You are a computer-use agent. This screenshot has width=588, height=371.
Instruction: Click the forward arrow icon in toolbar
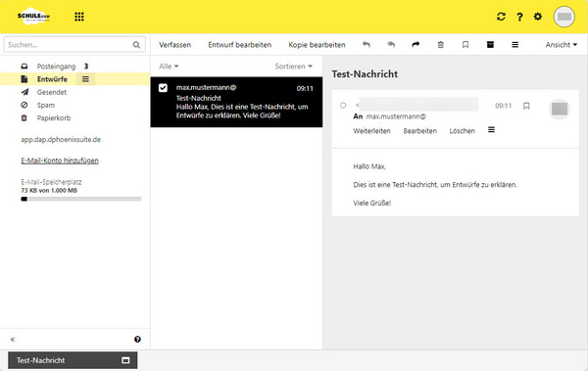(416, 45)
